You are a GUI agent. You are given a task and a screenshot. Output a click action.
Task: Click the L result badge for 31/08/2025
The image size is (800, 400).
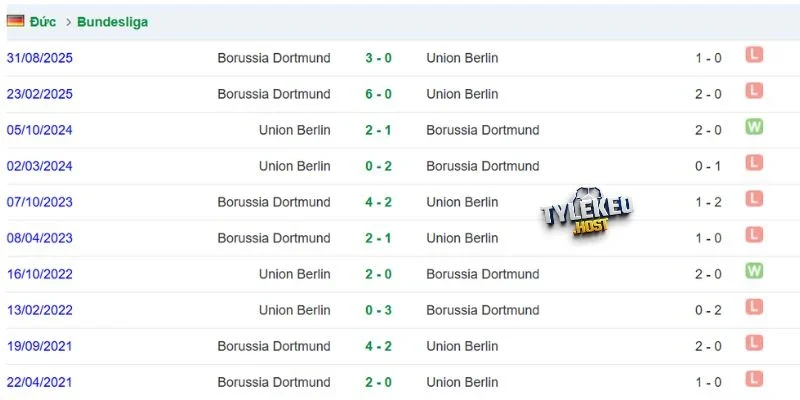click(x=754, y=55)
